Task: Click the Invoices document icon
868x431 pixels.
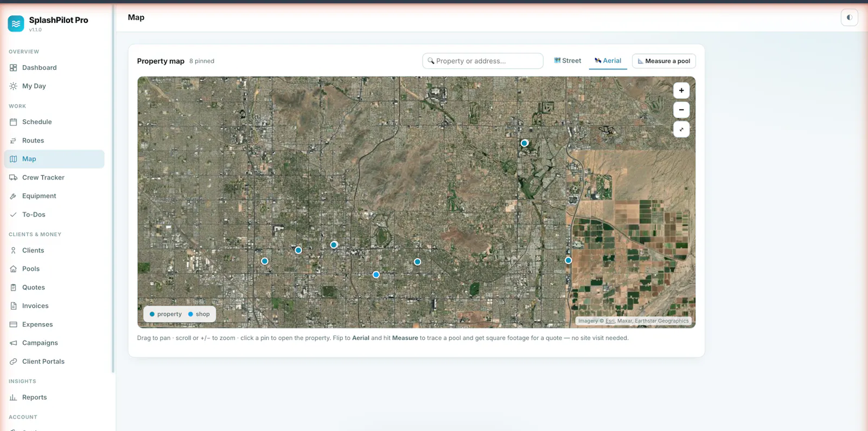Action: pos(14,306)
